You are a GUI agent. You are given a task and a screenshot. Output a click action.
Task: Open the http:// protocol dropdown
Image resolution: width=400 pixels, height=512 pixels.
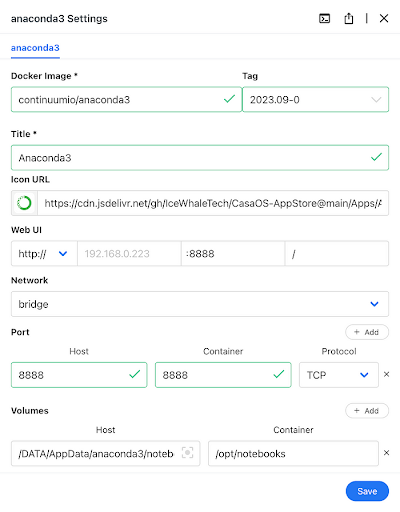pos(44,254)
